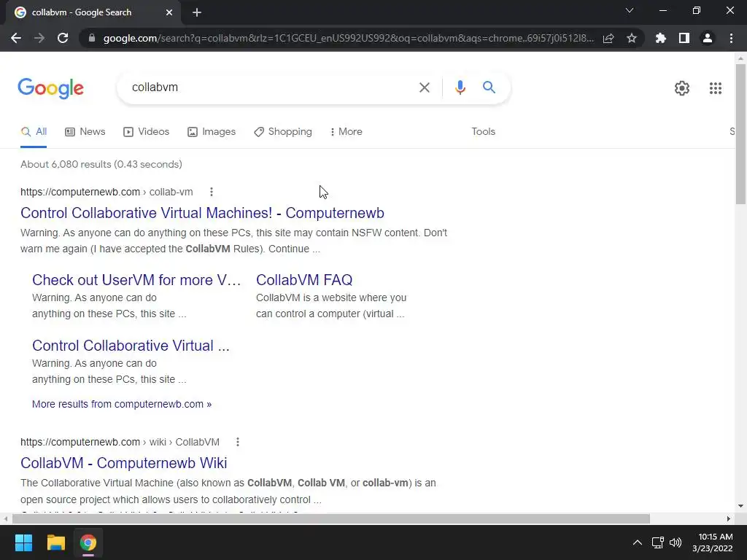This screenshot has width=747, height=560.
Task: Open Check out UserVM for more sitelink
Action: pyautogui.click(x=136, y=280)
